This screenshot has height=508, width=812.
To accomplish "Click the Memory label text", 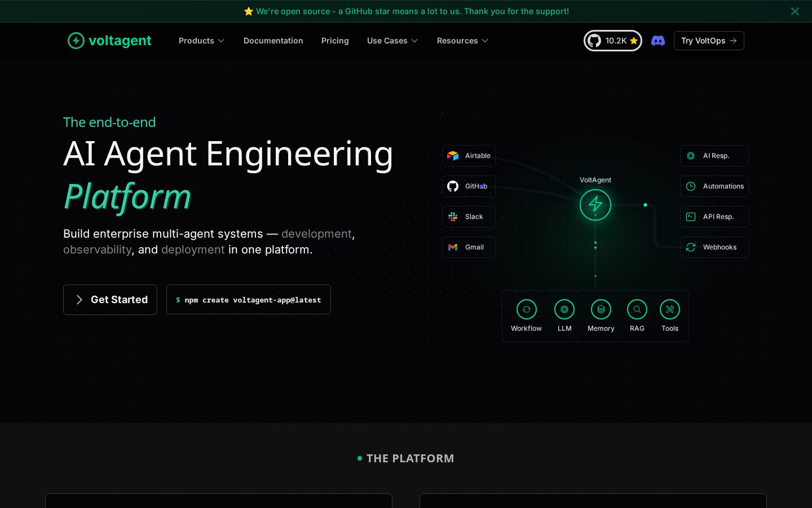I will point(601,329).
